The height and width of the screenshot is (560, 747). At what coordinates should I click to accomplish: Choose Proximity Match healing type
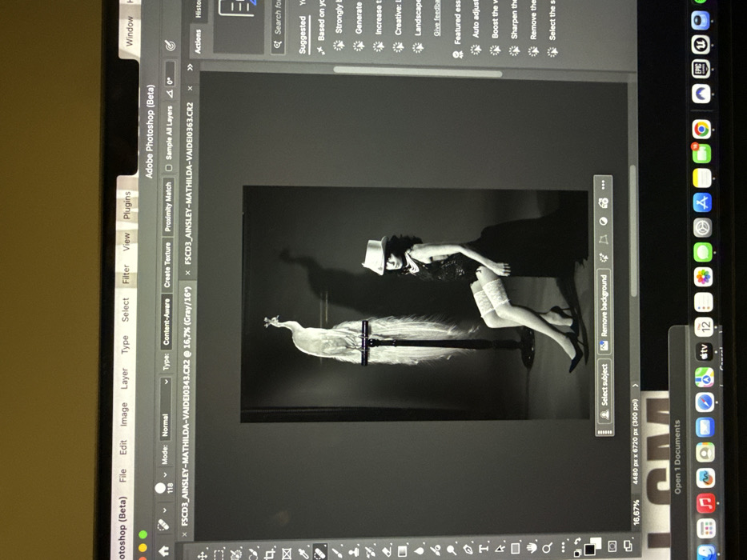(x=168, y=206)
